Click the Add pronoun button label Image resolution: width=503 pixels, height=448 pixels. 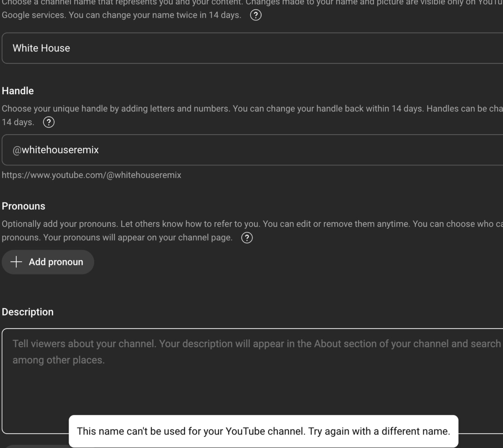point(56,262)
